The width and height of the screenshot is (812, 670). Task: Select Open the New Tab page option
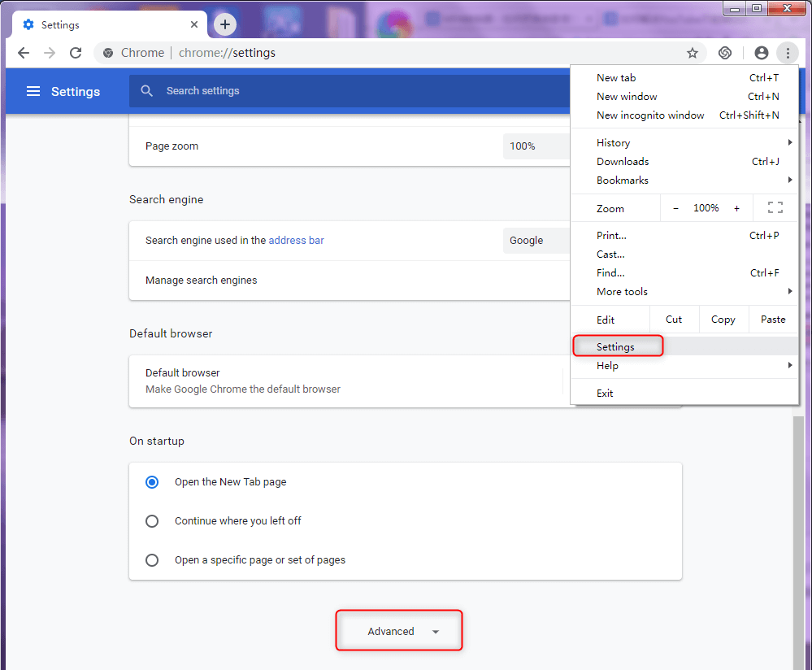[x=152, y=482]
